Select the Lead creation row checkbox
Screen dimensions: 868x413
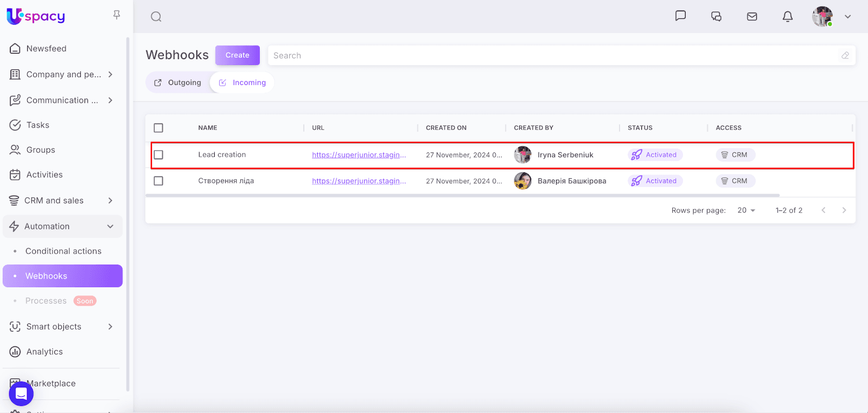click(158, 155)
